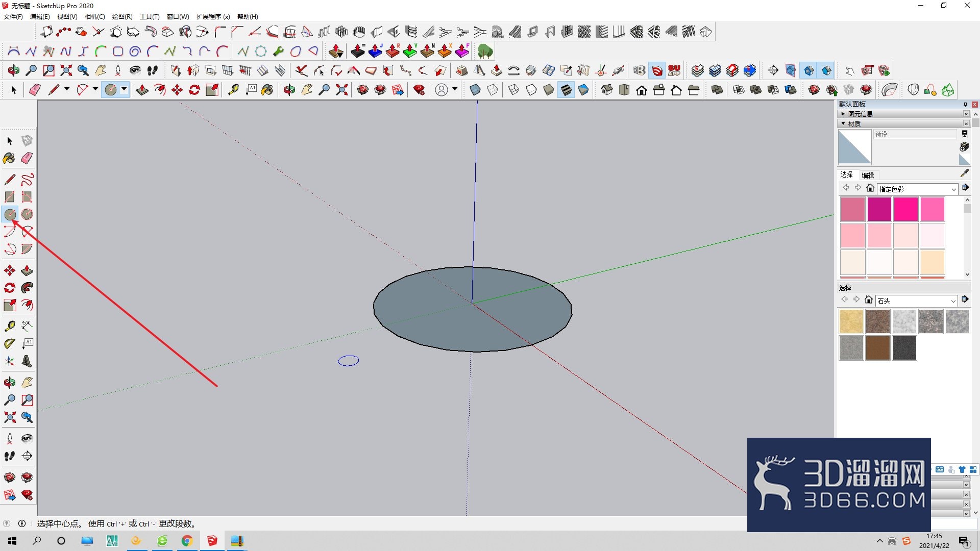Click the current material preview thumbnail

tap(854, 147)
